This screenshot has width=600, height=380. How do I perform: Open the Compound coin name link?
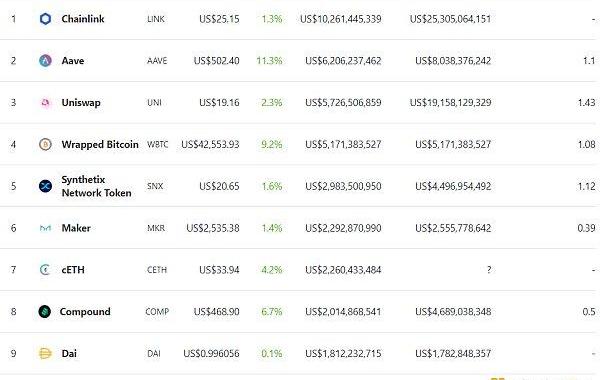tap(85, 312)
